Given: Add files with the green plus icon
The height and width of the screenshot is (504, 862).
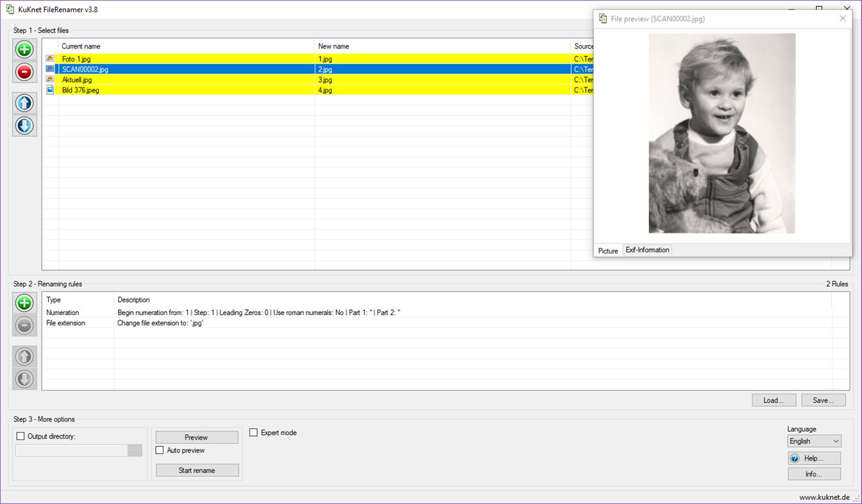Looking at the screenshot, I should click(x=24, y=49).
